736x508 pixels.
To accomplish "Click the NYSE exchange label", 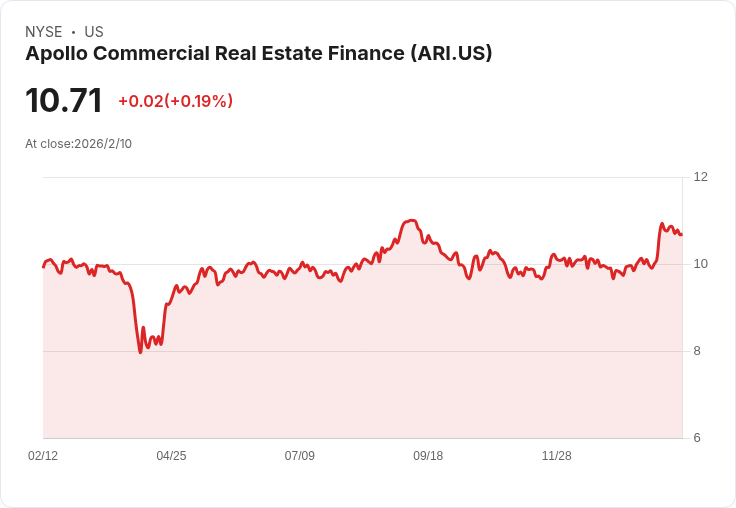I will coord(44,32).
